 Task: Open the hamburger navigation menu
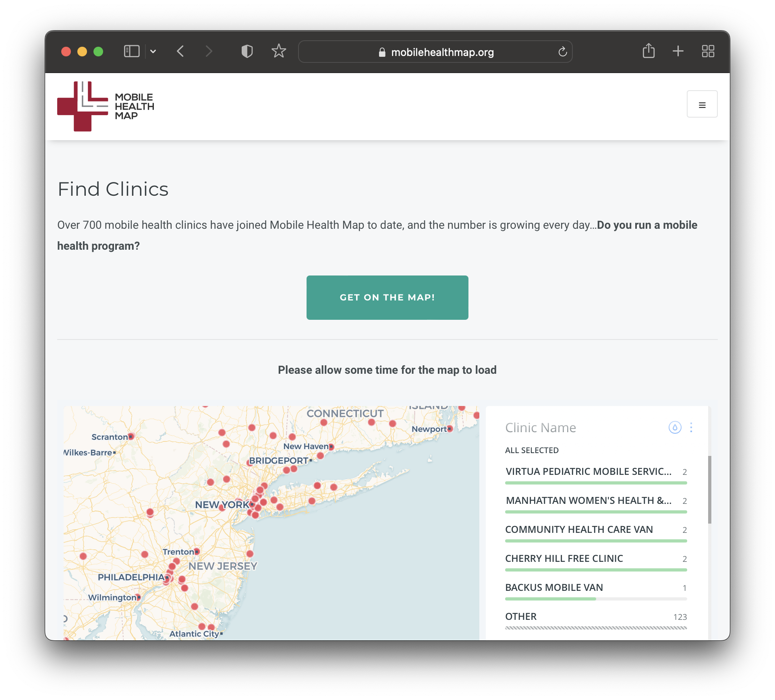[x=702, y=104]
